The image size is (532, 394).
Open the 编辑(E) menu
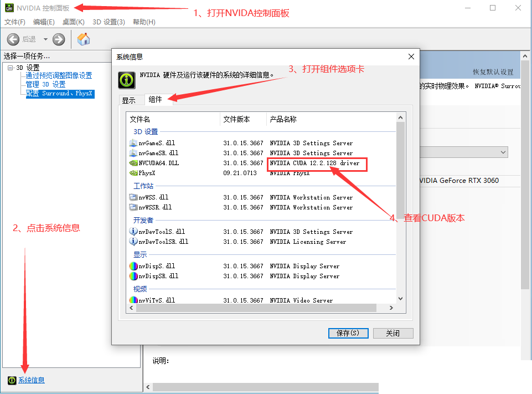pyautogui.click(x=44, y=22)
